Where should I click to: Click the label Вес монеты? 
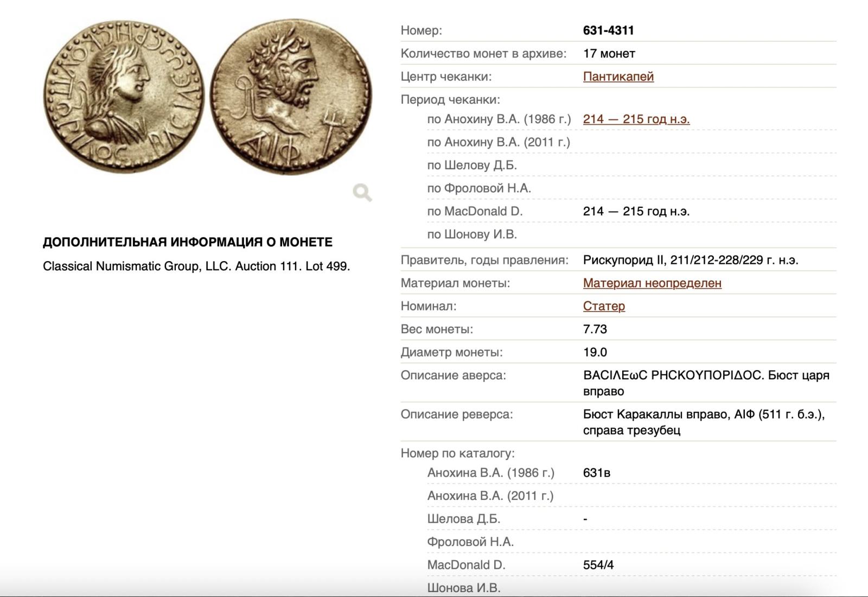pyautogui.click(x=437, y=329)
